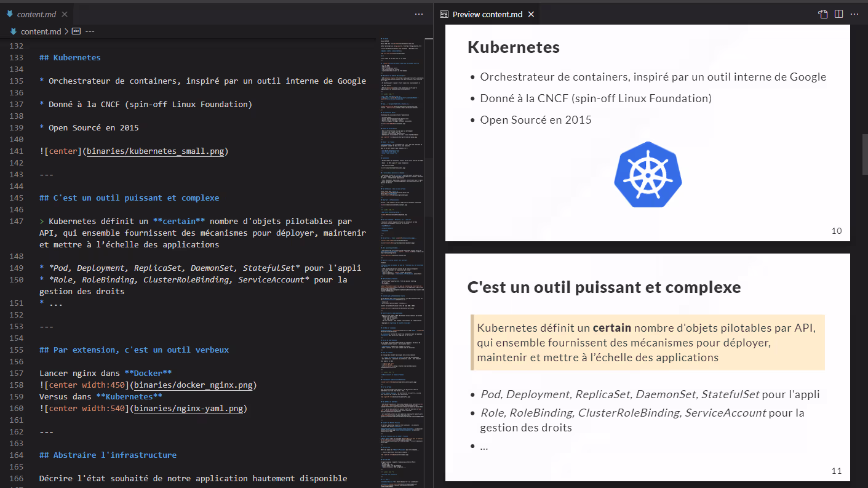Open More Actions menu in preview pane
The width and height of the screenshot is (868, 488).
(854, 14)
